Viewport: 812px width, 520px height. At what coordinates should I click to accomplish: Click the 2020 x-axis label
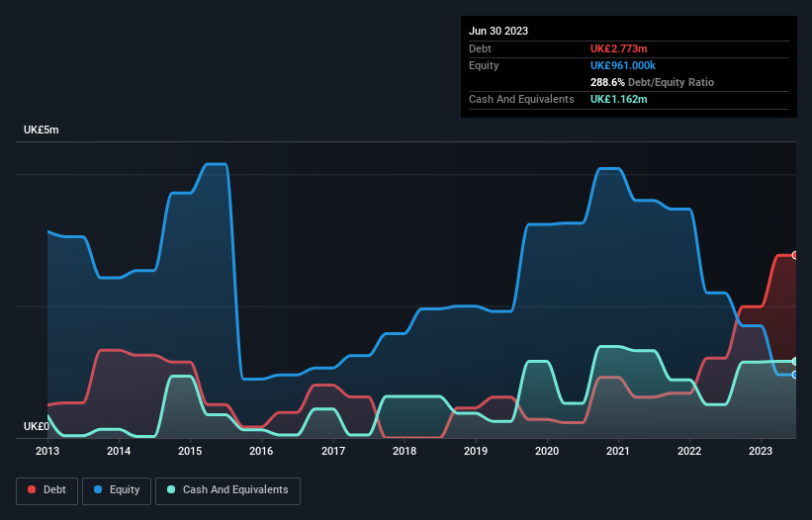547,451
